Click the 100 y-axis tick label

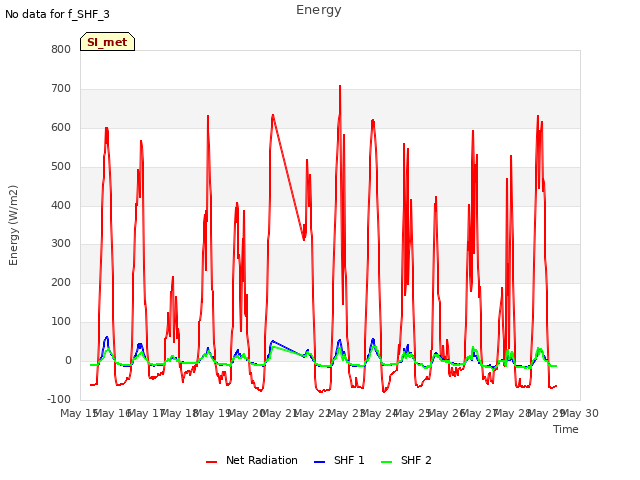(61, 322)
